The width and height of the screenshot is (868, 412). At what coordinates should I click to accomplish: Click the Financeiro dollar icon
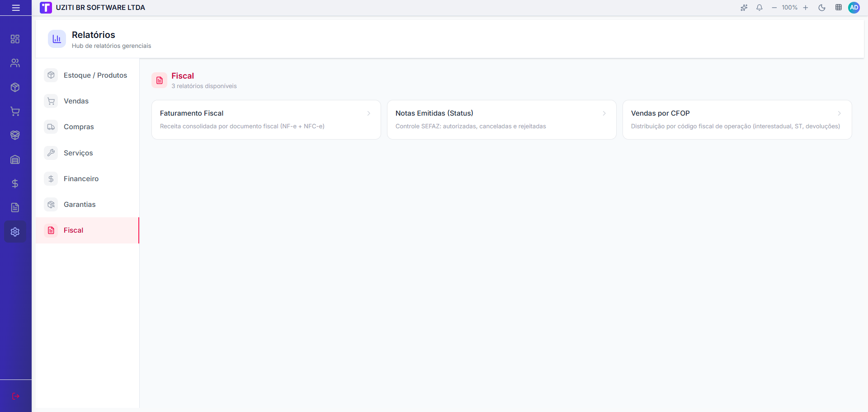coord(51,179)
